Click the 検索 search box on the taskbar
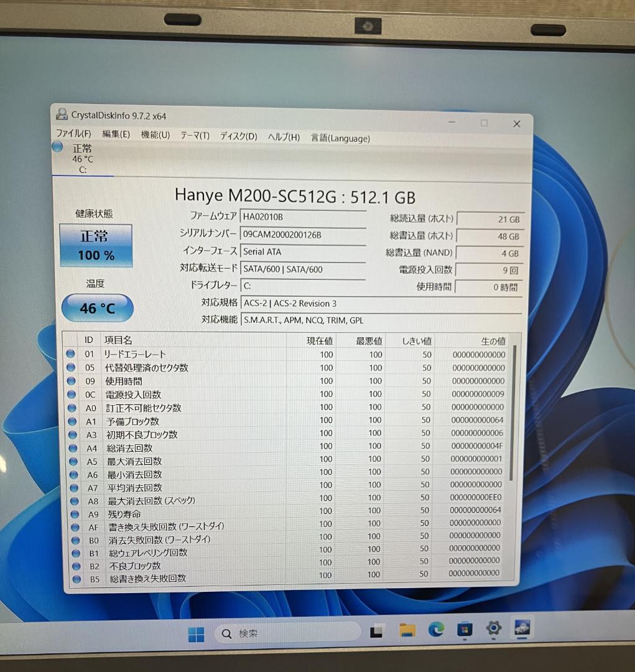635x672 pixels. click(x=286, y=632)
